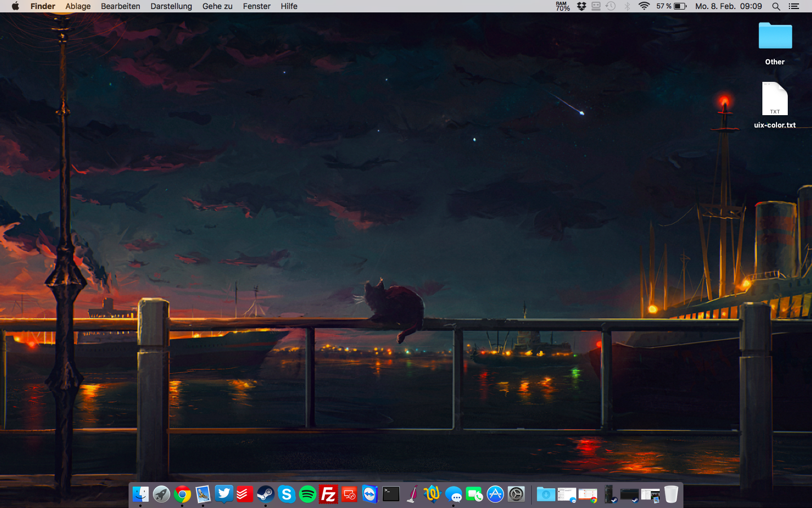Start FileZilla from the dock
This screenshot has width=812, height=508.
coord(328,494)
